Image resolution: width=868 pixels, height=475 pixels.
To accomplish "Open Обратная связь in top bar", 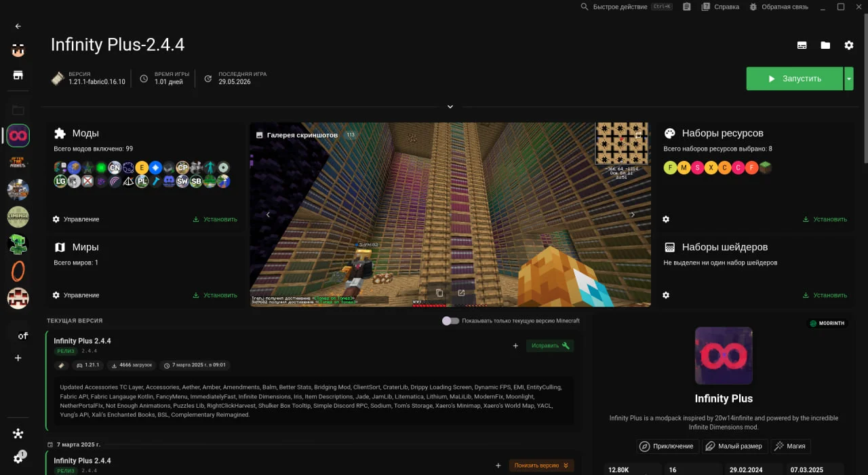I will coord(779,7).
